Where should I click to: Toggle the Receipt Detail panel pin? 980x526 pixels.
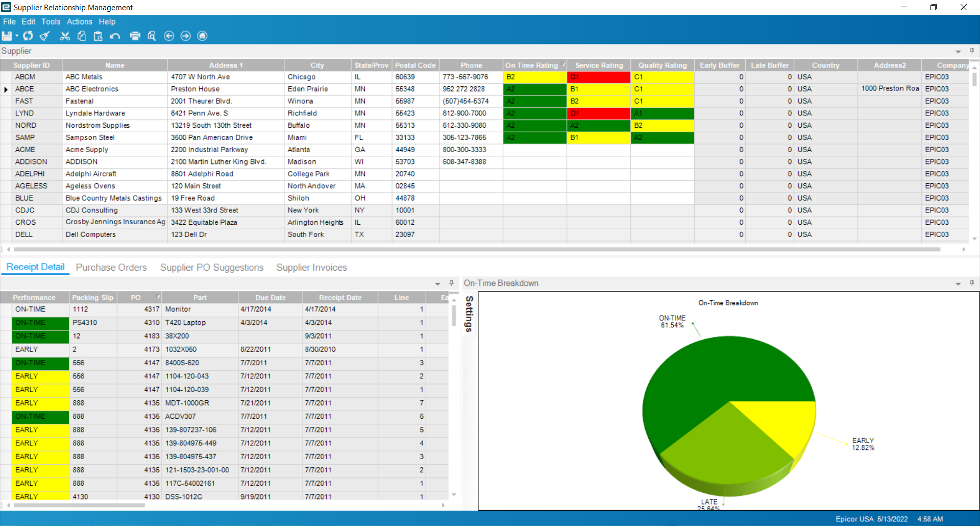[x=451, y=283]
